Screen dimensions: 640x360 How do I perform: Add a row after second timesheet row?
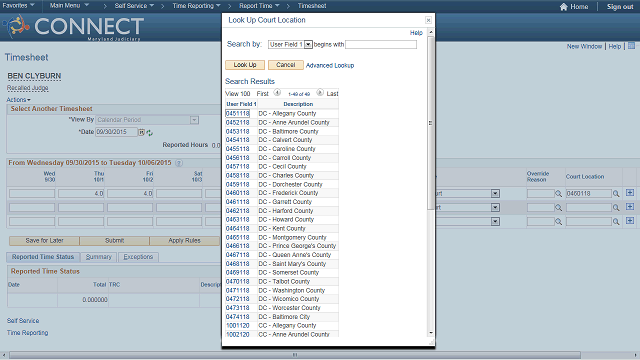pos(630,207)
